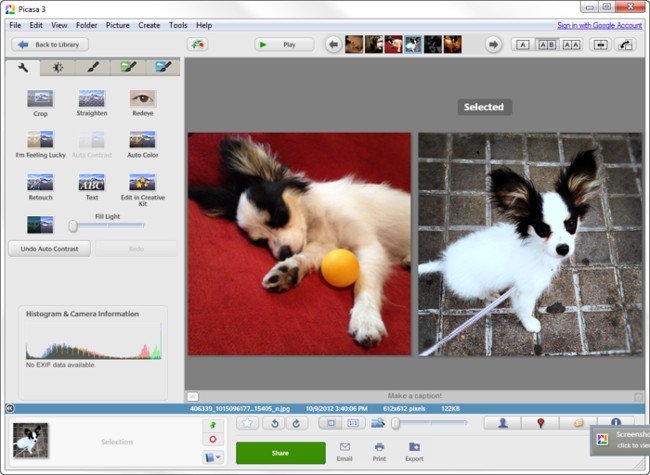Click Undo Auto Contrast button

[x=49, y=248]
